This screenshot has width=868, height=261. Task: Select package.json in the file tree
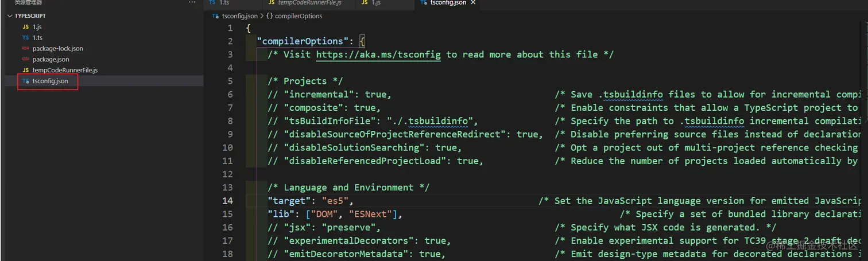click(x=51, y=59)
